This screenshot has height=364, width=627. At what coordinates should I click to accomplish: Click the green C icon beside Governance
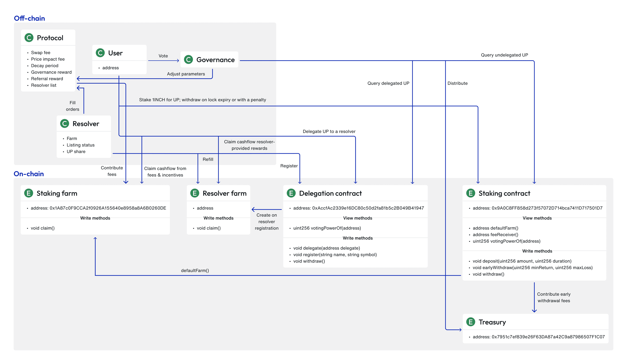tap(188, 60)
